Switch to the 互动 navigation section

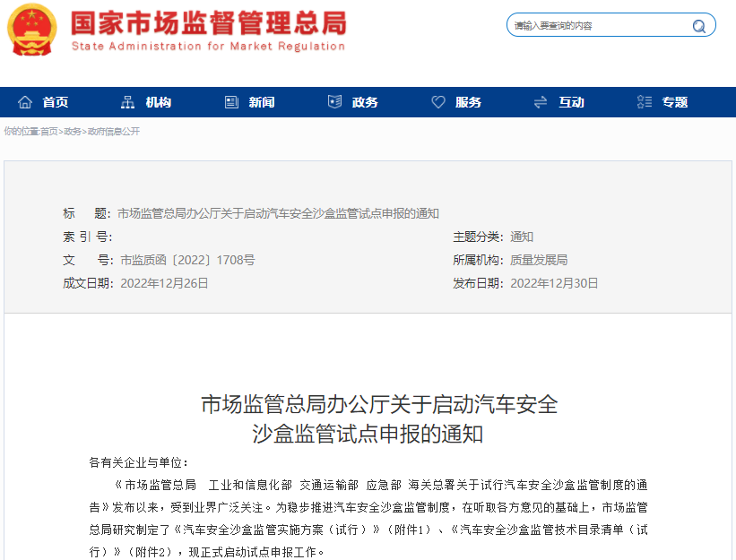[571, 101]
